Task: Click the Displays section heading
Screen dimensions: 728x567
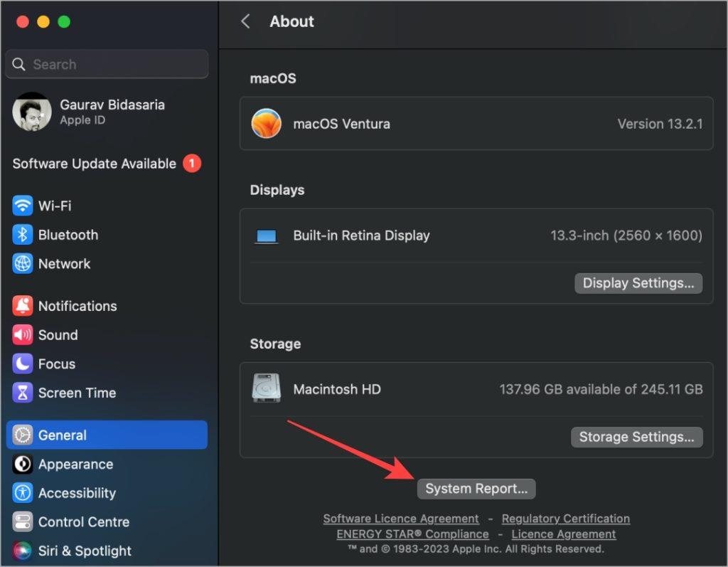Action: click(x=277, y=190)
